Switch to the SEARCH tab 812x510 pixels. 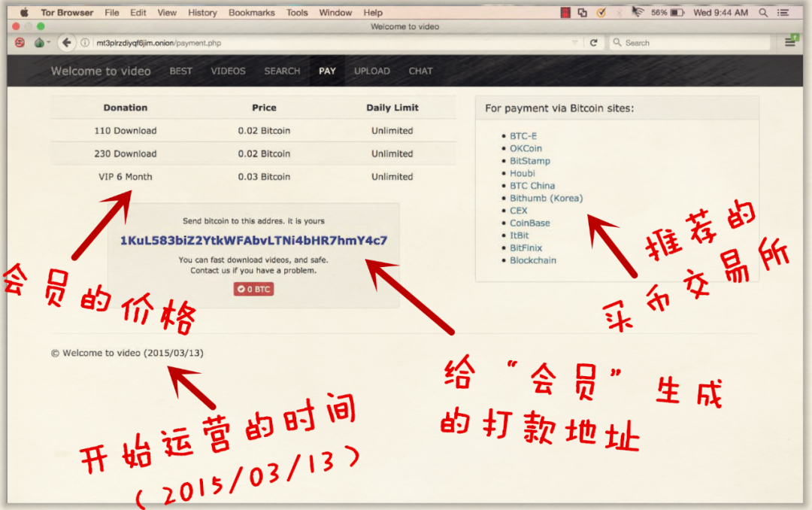tap(282, 71)
